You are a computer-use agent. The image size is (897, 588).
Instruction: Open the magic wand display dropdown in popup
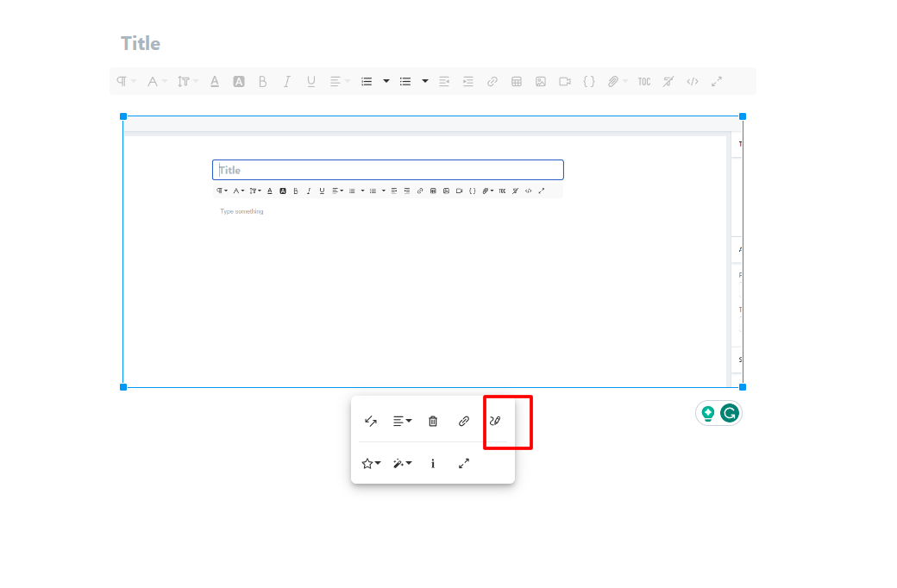pos(402,464)
